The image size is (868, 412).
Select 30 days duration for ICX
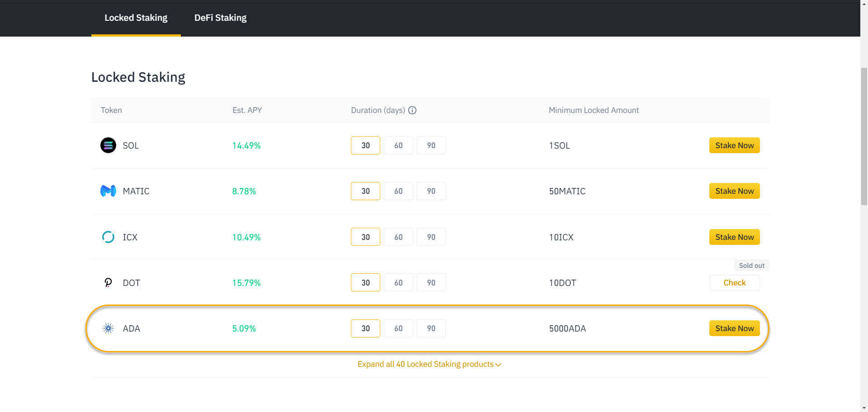pyautogui.click(x=365, y=237)
